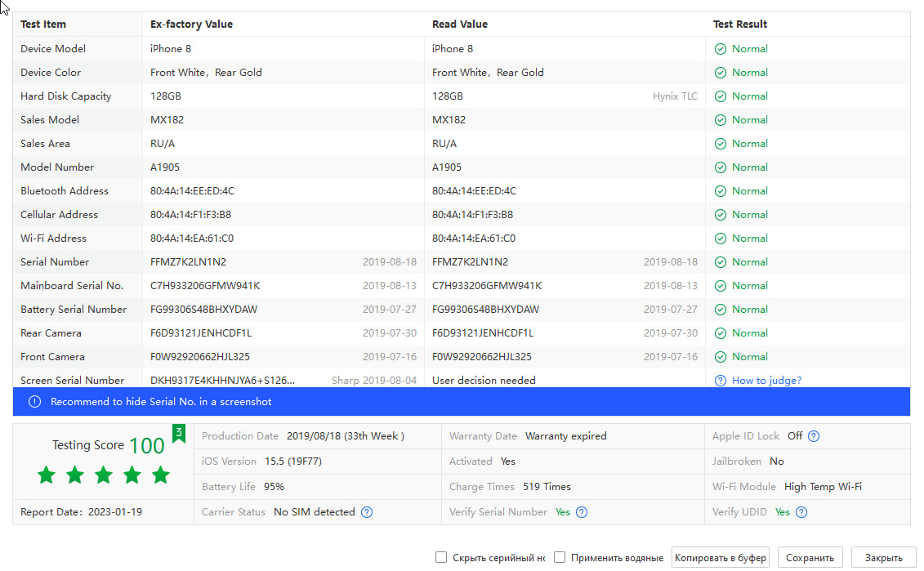This screenshot has width=924, height=571.
Task: Click the Read Value column header
Action: [x=460, y=25]
